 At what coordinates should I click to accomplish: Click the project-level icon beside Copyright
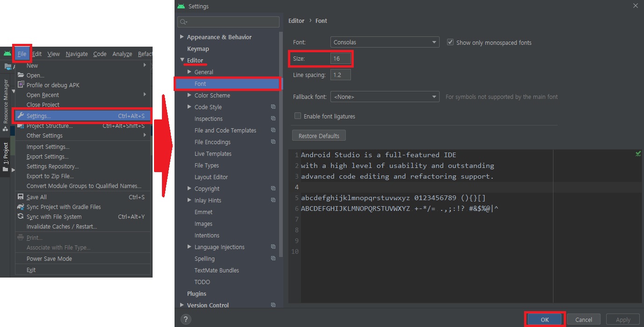273,188
